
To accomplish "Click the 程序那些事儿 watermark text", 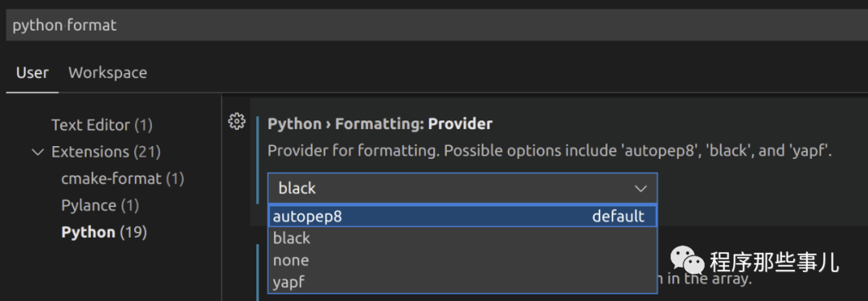I will pos(775,262).
